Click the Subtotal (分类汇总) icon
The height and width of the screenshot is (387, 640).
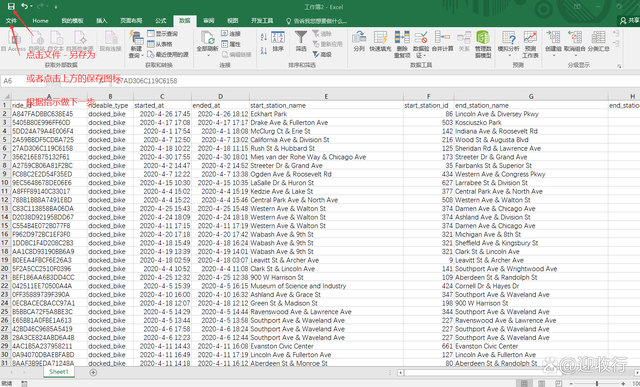click(599, 42)
